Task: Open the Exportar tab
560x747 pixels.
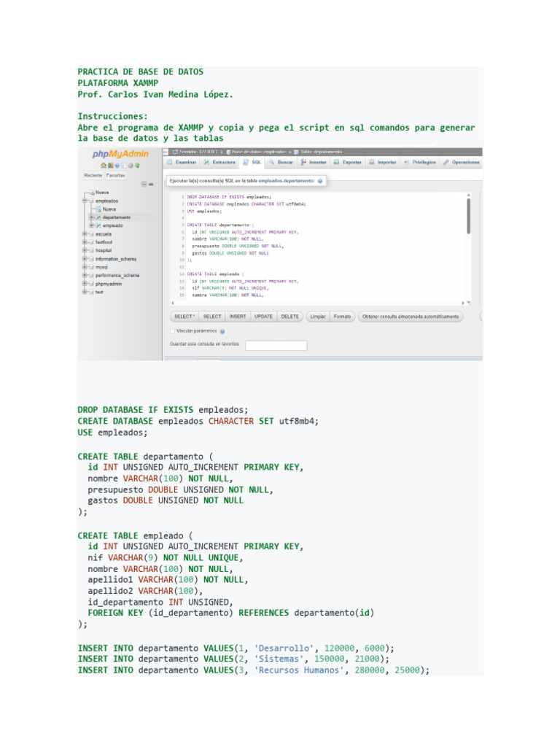Action: [x=348, y=163]
